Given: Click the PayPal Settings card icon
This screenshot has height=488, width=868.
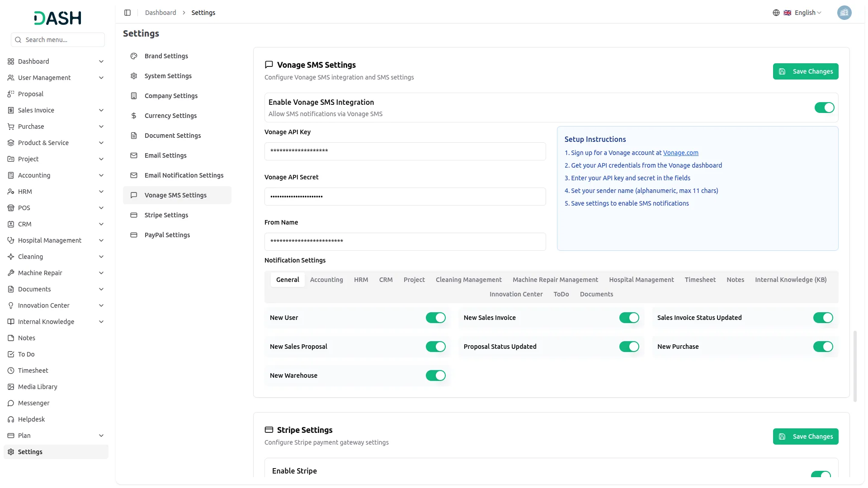Looking at the screenshot, I should click(x=134, y=235).
